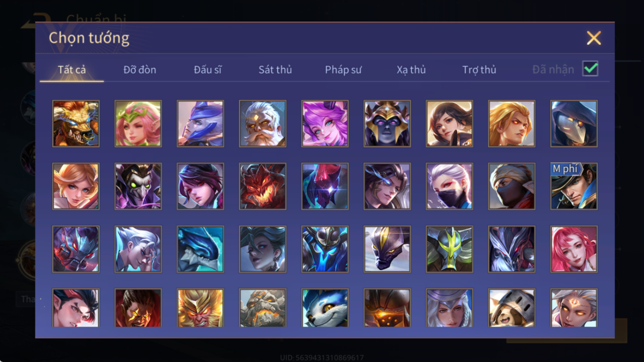Select the plague-doctor beaked mask hooded hero
Image resolution: width=644 pixels, height=362 pixels.
point(574,124)
